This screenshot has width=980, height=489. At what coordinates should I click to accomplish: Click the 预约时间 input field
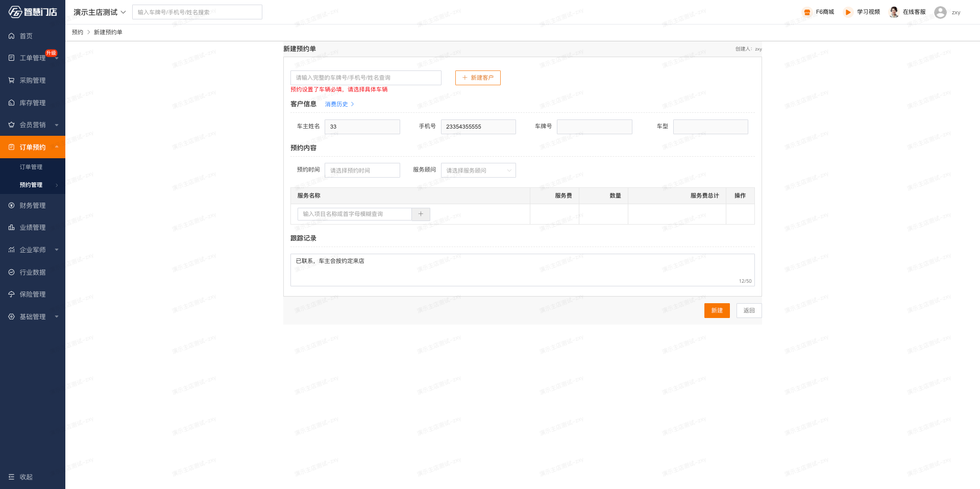(x=362, y=170)
